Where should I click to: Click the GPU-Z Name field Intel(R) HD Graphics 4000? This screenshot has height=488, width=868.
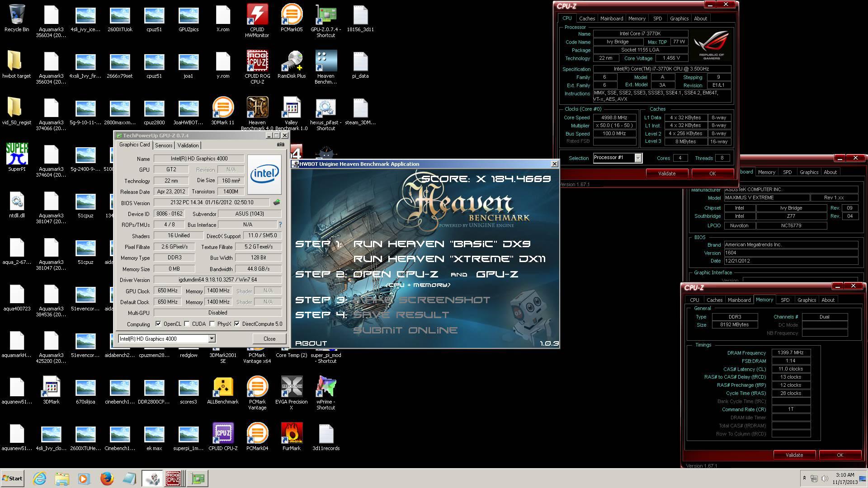(x=199, y=159)
